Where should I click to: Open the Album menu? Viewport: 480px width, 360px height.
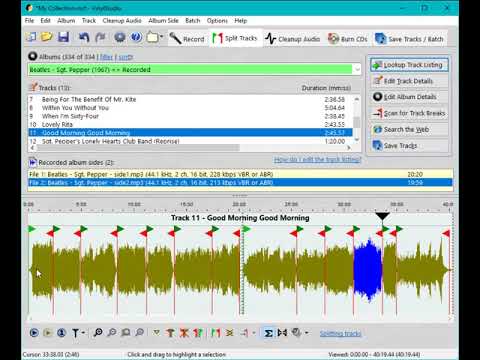tap(66, 21)
